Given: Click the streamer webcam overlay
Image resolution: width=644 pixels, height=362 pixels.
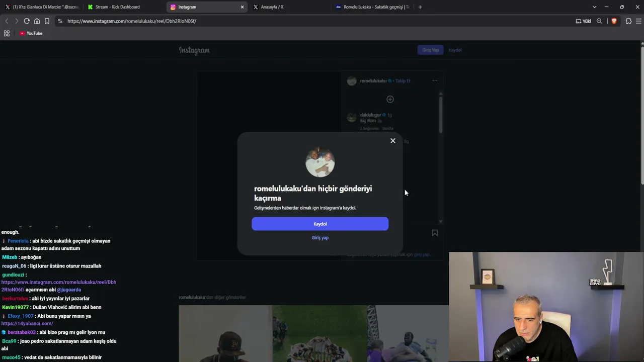Looking at the screenshot, I should point(546,307).
